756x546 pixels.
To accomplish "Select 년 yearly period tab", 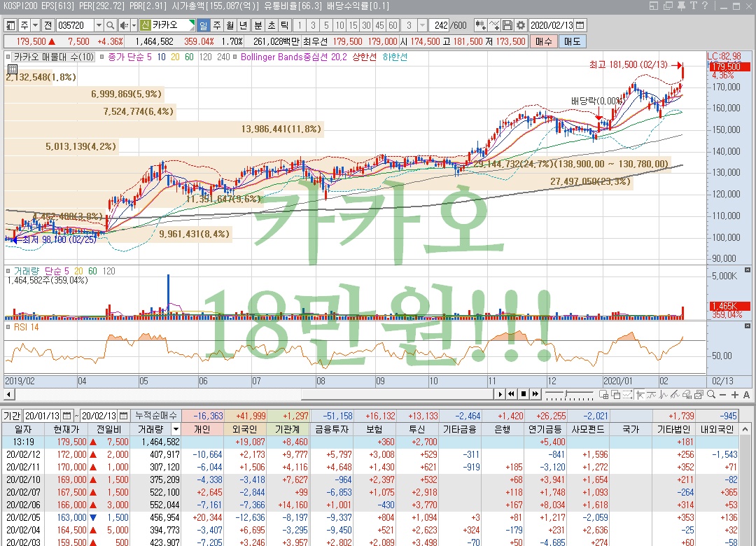I will tap(244, 26).
